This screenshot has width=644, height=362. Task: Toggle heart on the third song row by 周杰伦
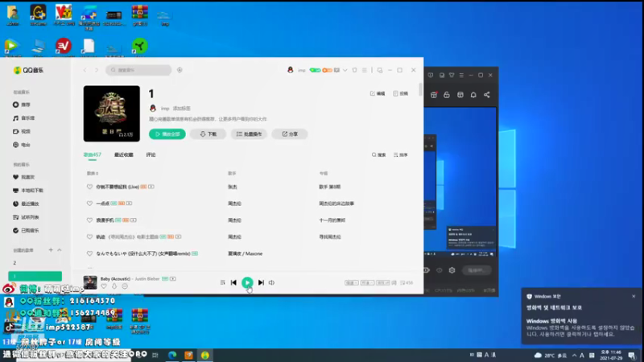tap(89, 220)
